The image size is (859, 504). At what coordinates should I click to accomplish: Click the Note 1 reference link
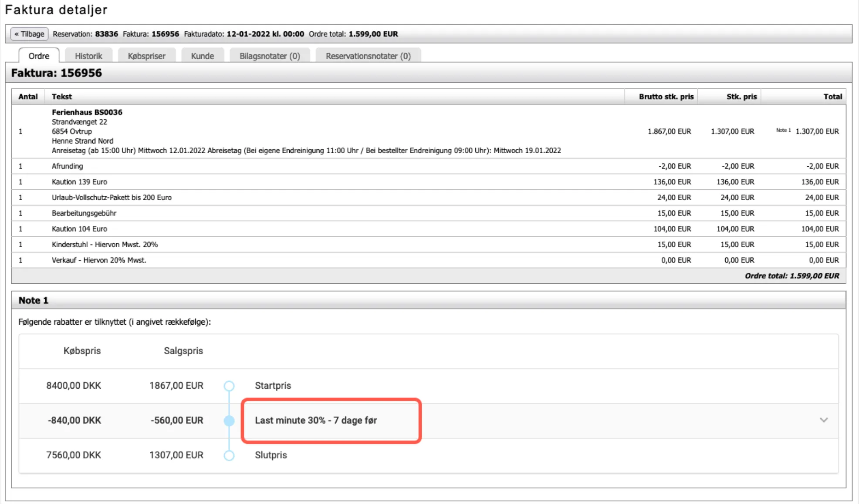(783, 130)
